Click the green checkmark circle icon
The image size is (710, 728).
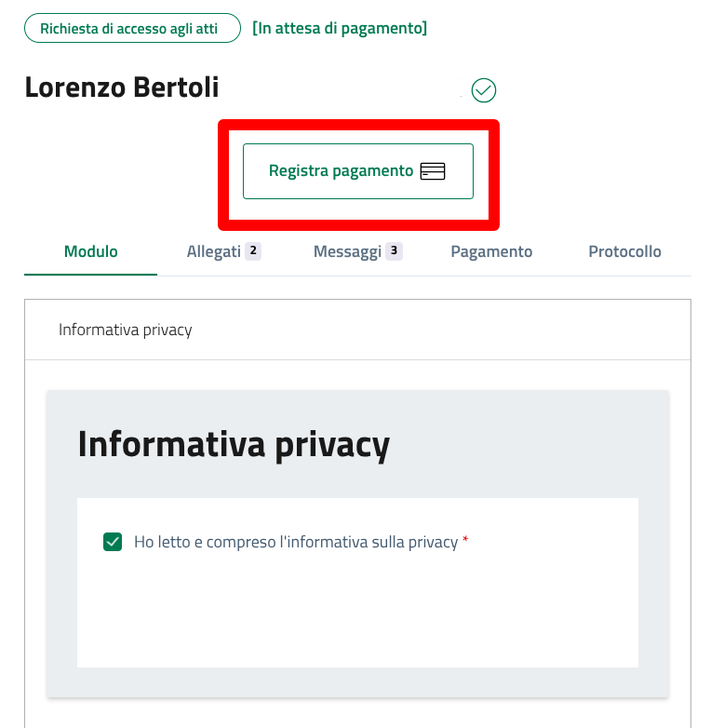[x=484, y=90]
